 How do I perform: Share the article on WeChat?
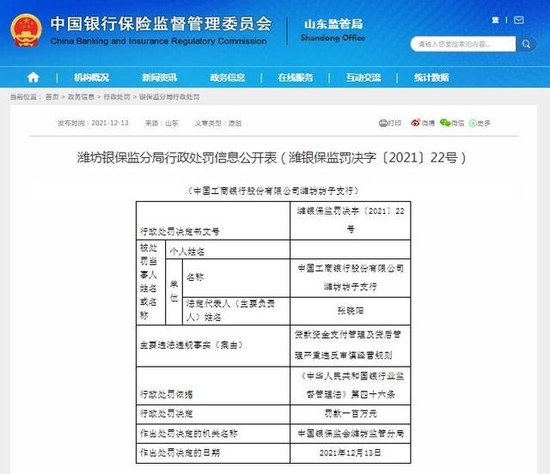click(x=452, y=123)
